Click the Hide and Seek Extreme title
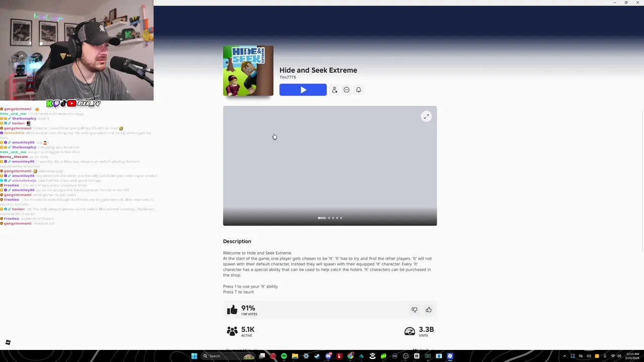 [x=318, y=70]
